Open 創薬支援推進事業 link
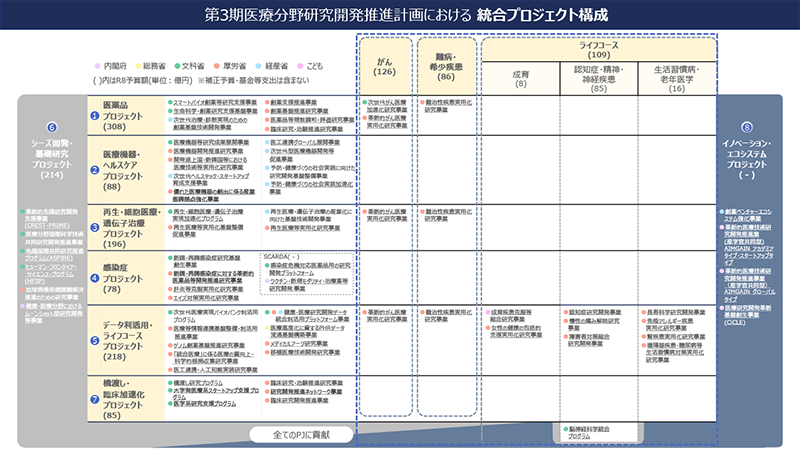The height and width of the screenshot is (450, 800). [x=293, y=103]
